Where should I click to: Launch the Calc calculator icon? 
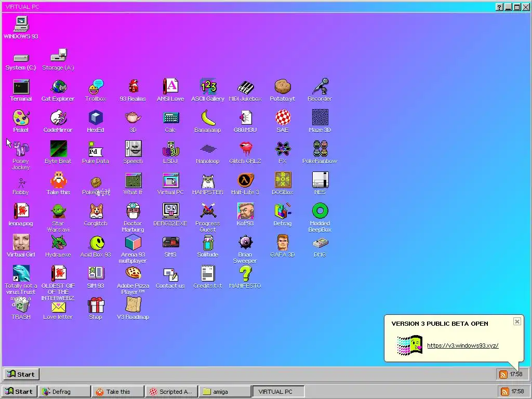[x=170, y=121]
